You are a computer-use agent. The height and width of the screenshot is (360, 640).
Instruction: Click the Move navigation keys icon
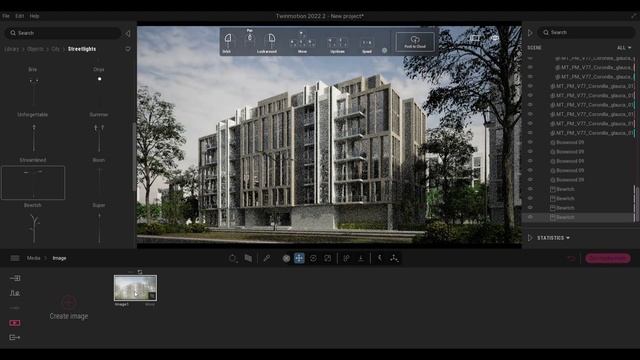point(302,40)
